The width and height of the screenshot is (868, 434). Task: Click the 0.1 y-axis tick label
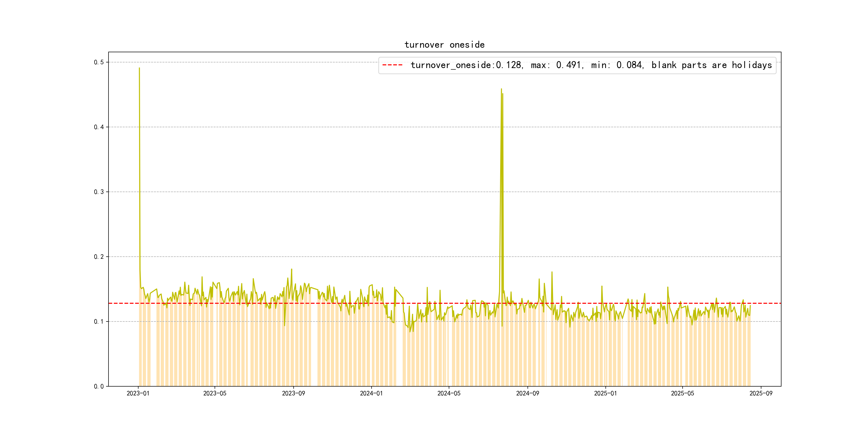coord(99,321)
